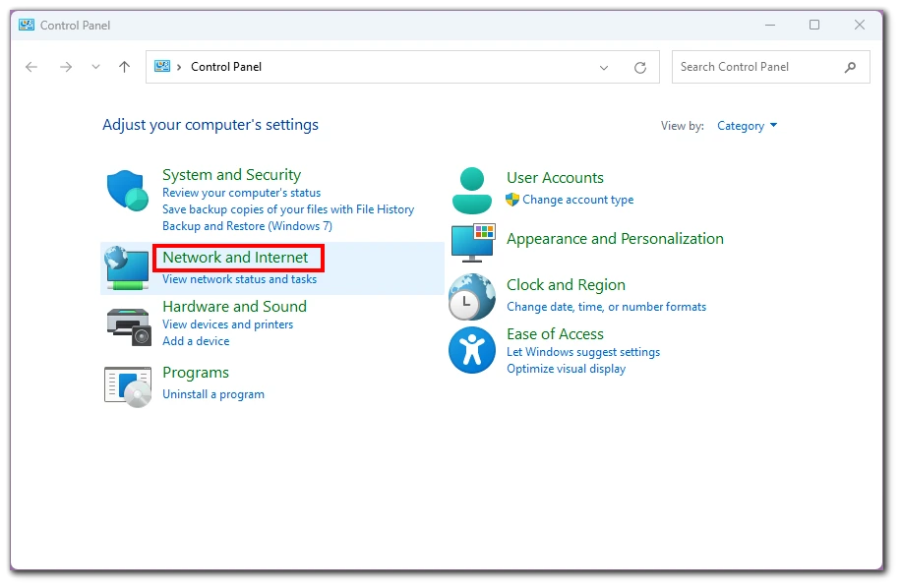The image size is (901, 588).
Task: Click the back arrow navigation button
Action: tap(31, 67)
